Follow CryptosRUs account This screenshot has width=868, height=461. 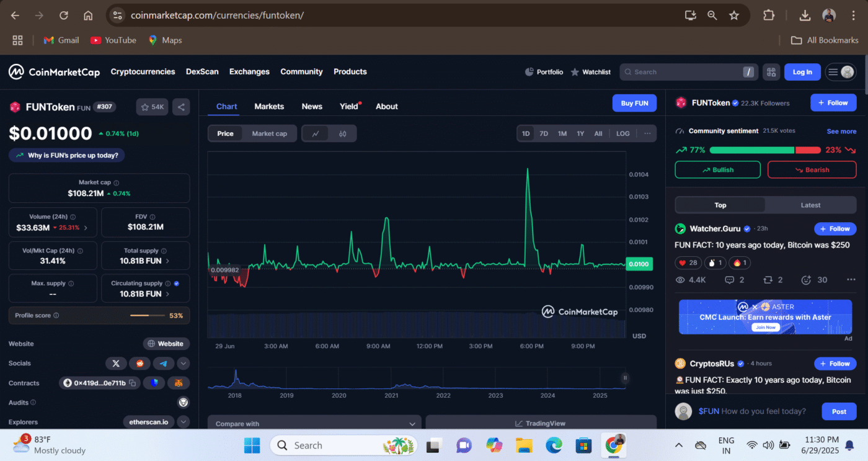pyautogui.click(x=835, y=364)
